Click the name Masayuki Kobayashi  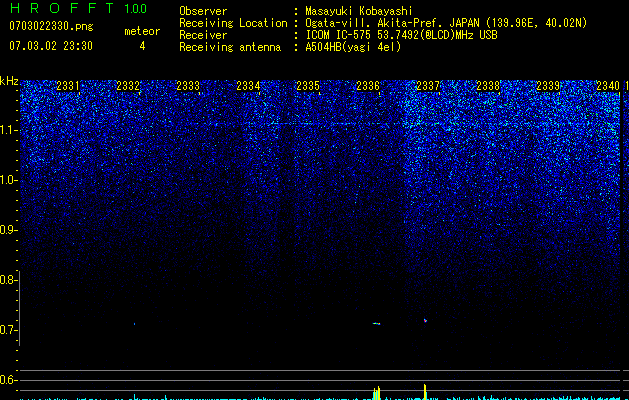coord(359,11)
